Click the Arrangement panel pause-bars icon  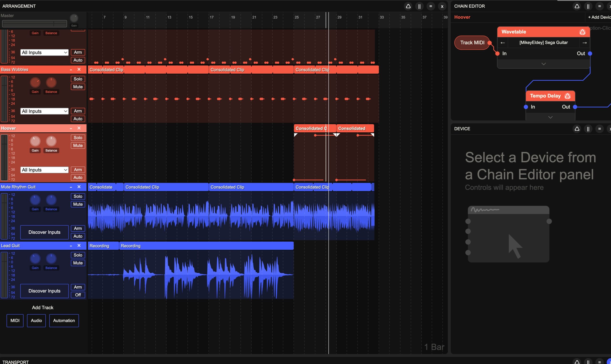point(419,6)
